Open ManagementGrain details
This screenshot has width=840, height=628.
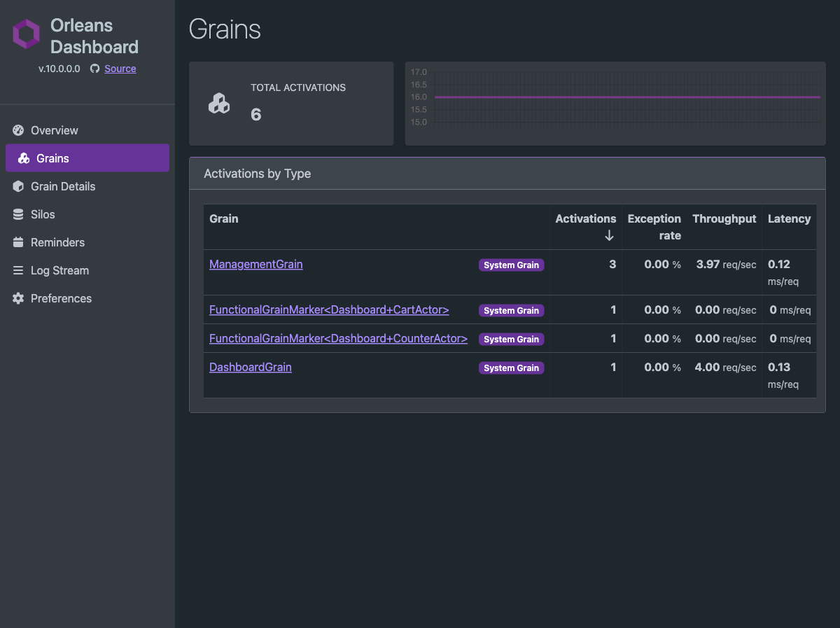click(x=256, y=264)
